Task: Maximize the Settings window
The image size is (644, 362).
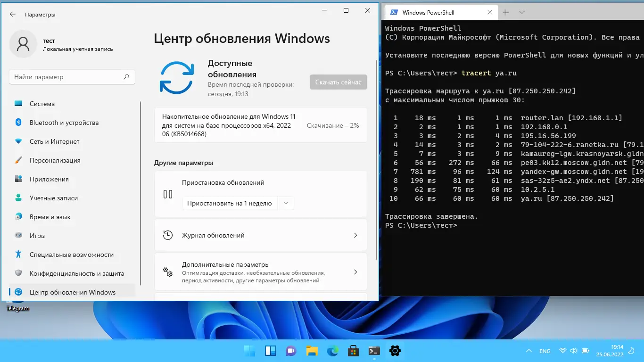Action: pyautogui.click(x=346, y=10)
